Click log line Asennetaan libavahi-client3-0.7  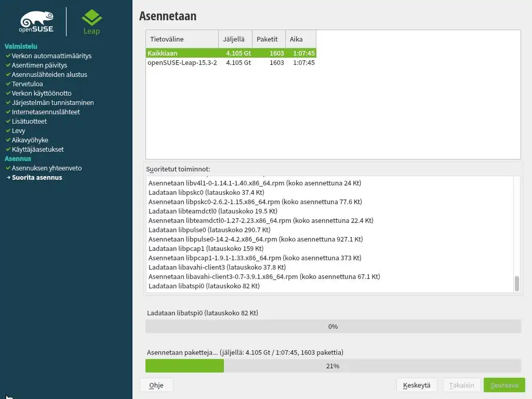264,276
